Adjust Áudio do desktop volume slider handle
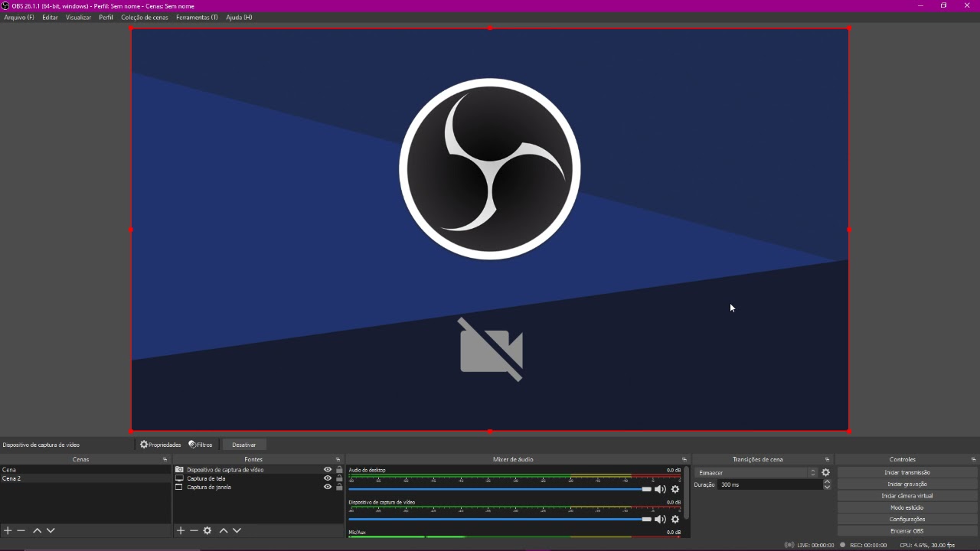980x551 pixels. click(x=647, y=489)
